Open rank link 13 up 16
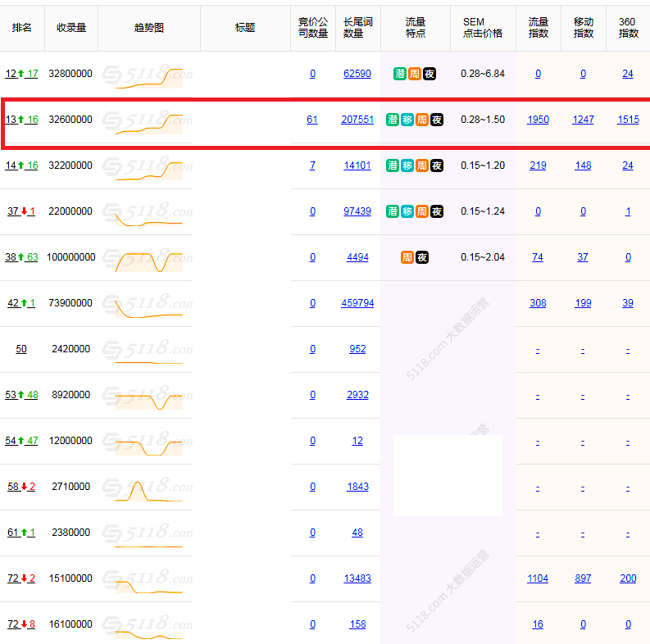This screenshot has height=644, width=650. (x=21, y=120)
